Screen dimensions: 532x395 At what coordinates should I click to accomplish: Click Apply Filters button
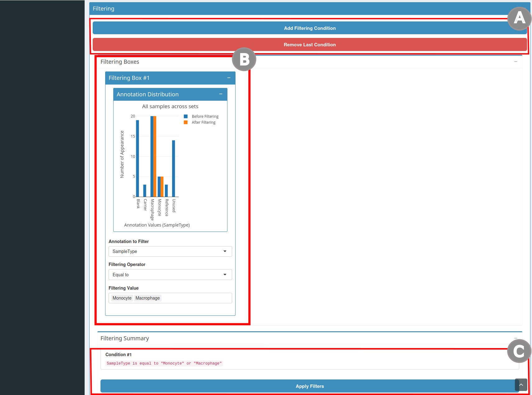tap(310, 386)
